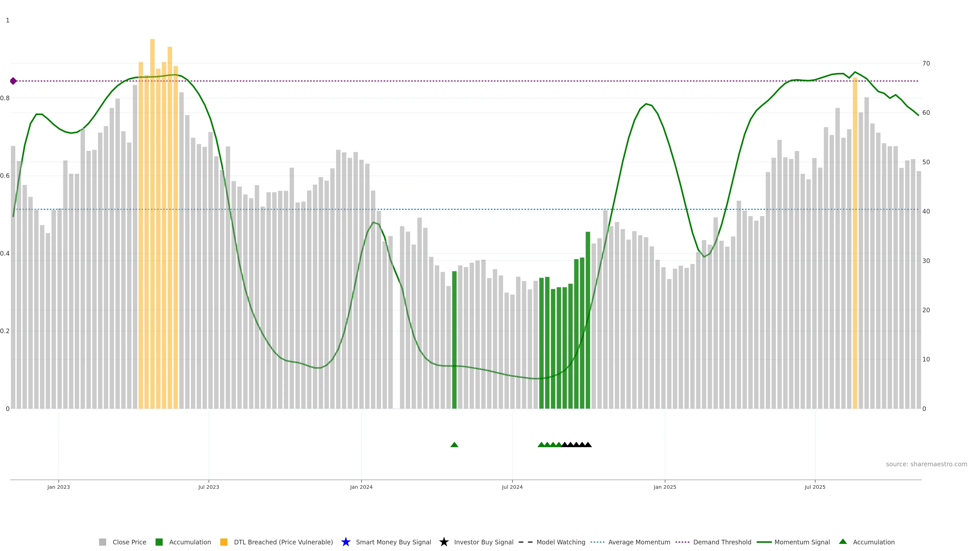Click the blue Smart Money Buy Signal star
Image resolution: width=980 pixels, height=551 pixels.
coord(346,542)
